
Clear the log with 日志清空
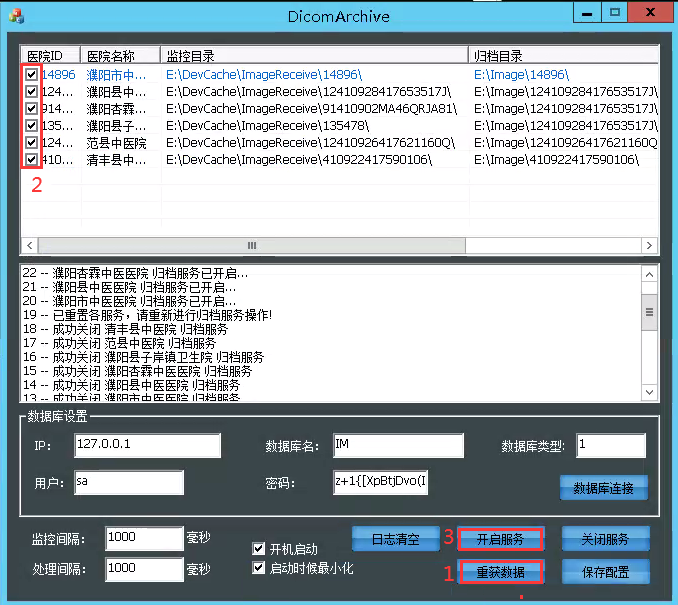pos(395,538)
